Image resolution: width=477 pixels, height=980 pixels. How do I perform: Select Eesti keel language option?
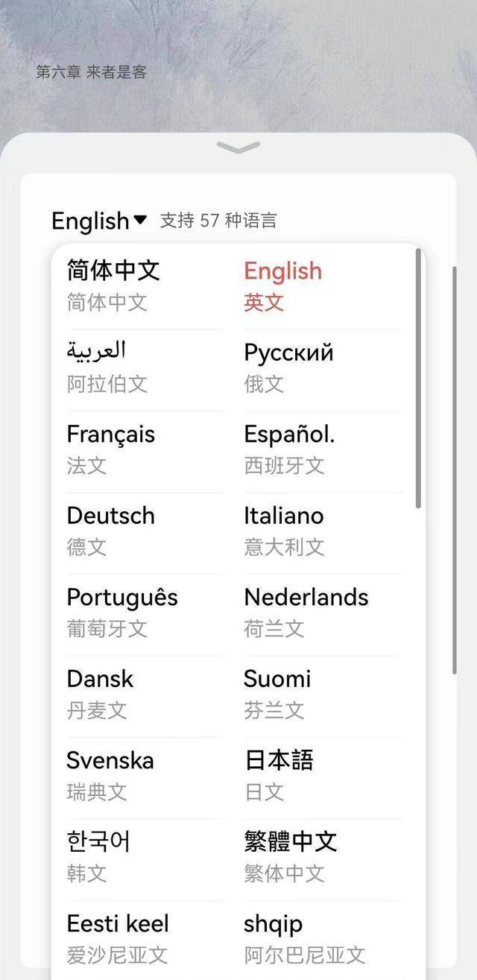(118, 938)
